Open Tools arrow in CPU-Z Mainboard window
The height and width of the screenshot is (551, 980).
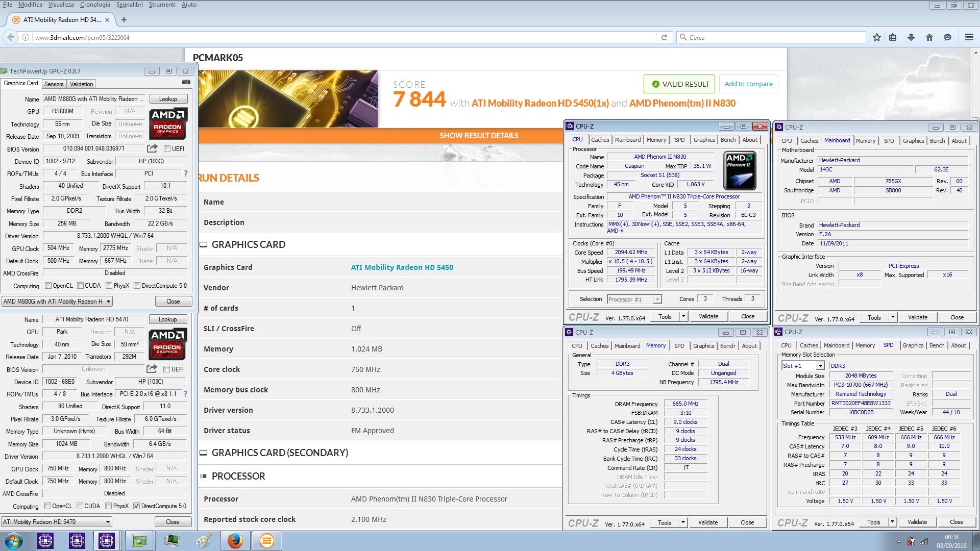[x=893, y=317]
